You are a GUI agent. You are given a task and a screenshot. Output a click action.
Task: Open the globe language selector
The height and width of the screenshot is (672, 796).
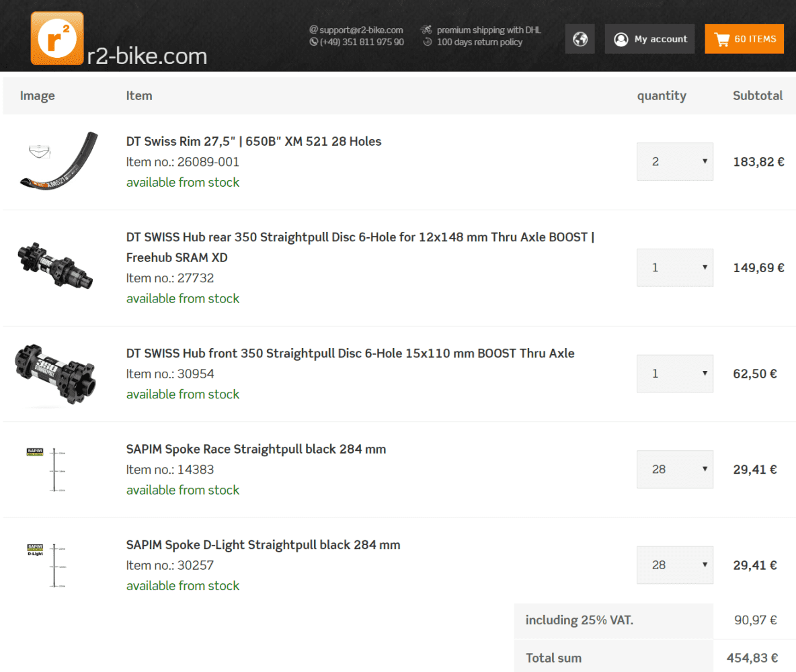(x=580, y=39)
